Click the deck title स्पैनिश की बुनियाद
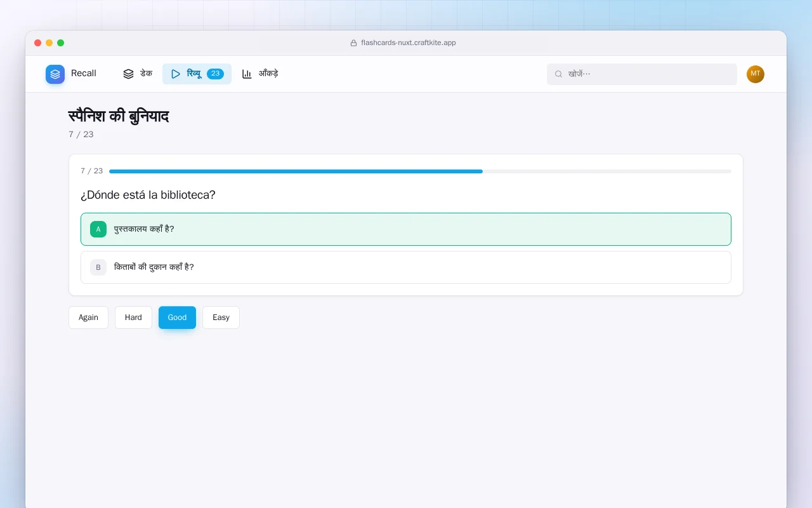The width and height of the screenshot is (812, 508). click(x=119, y=116)
